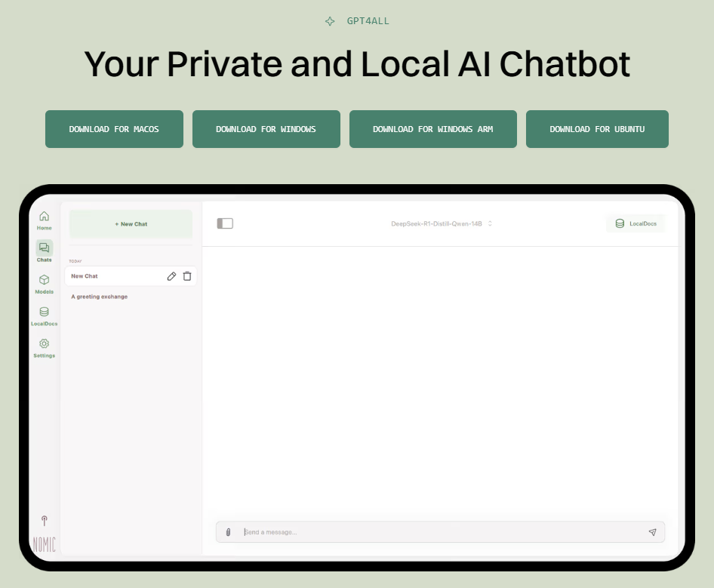The width and height of the screenshot is (714, 588).
Task: Click the LocalDocs button in chat header
Action: tap(636, 223)
